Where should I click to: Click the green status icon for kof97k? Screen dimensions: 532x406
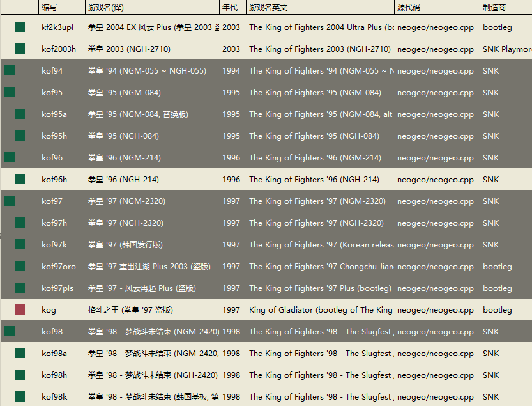pyautogui.click(x=20, y=245)
